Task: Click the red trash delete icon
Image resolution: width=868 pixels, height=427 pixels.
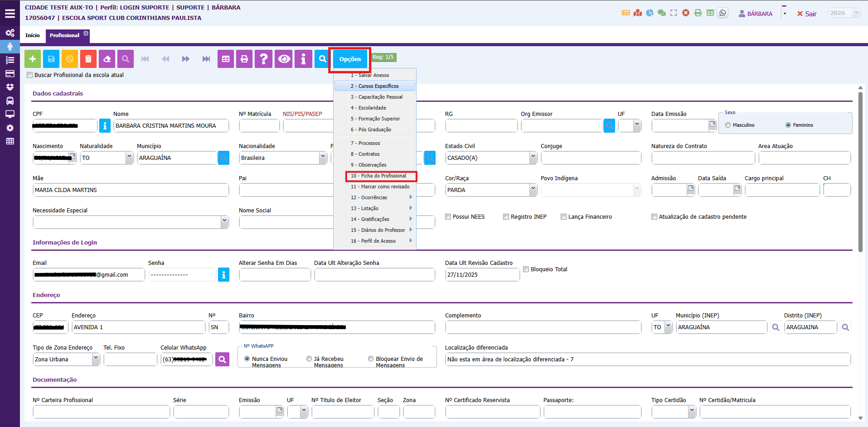Action: click(x=88, y=59)
